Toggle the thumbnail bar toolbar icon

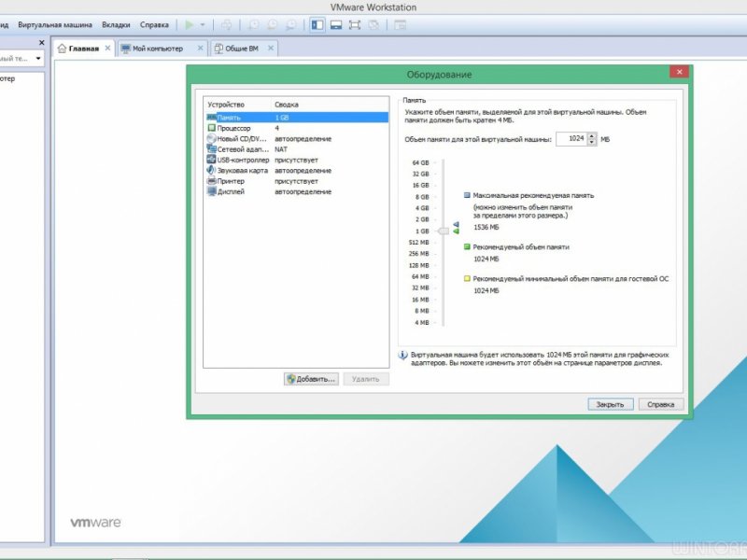[x=336, y=25]
